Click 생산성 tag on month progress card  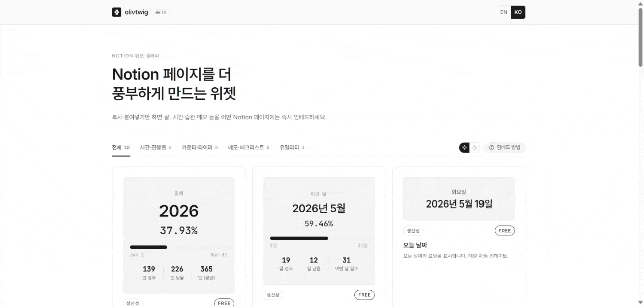tap(273, 295)
